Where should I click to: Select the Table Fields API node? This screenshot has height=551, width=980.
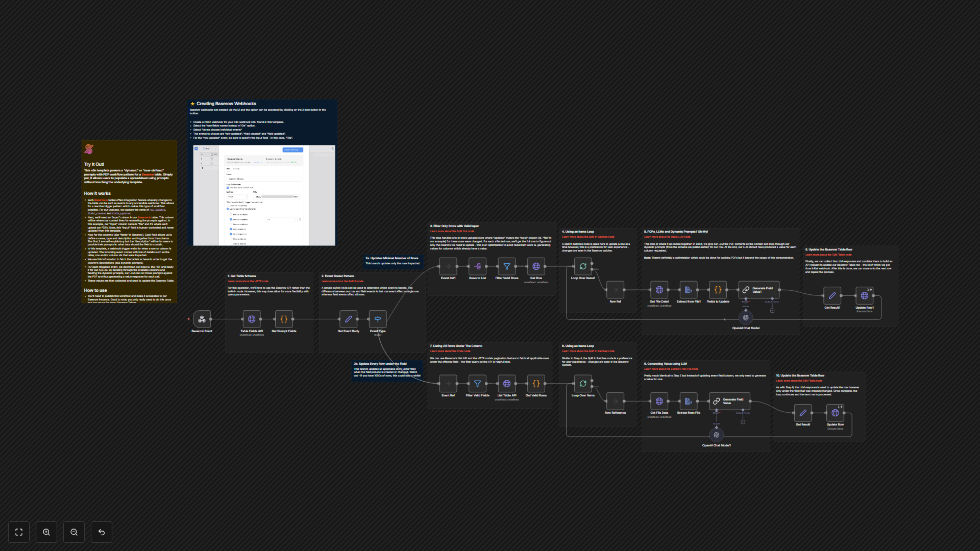point(251,319)
